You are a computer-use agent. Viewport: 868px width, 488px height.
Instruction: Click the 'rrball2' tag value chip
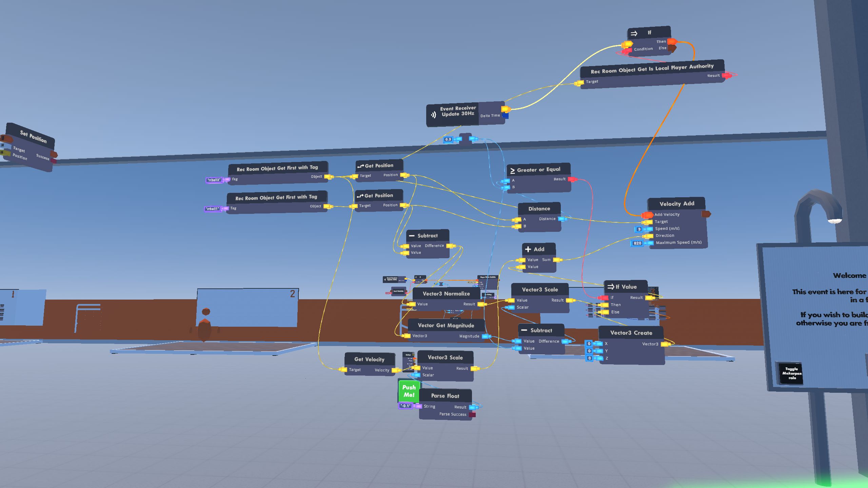click(x=214, y=180)
